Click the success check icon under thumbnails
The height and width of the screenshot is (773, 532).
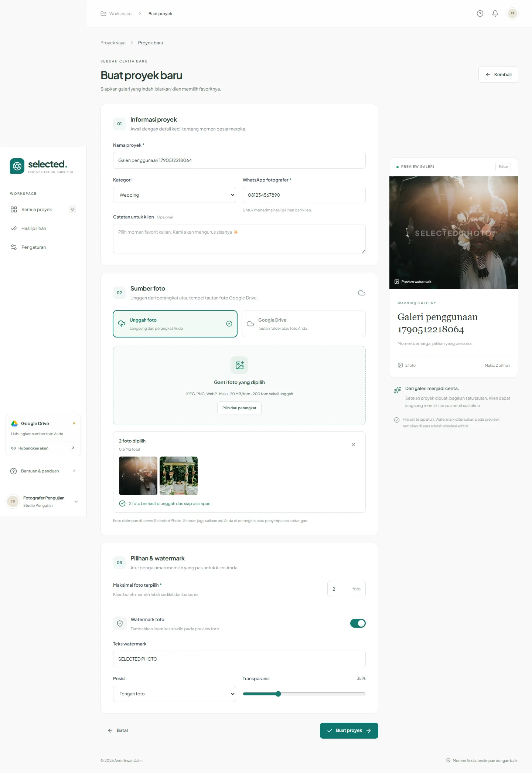122,504
